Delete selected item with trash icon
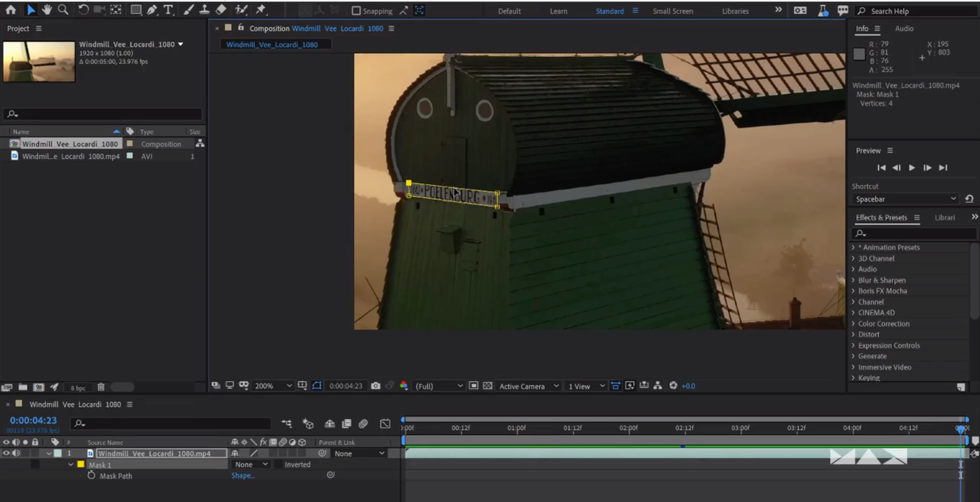The height and width of the screenshot is (502, 980). (101, 387)
